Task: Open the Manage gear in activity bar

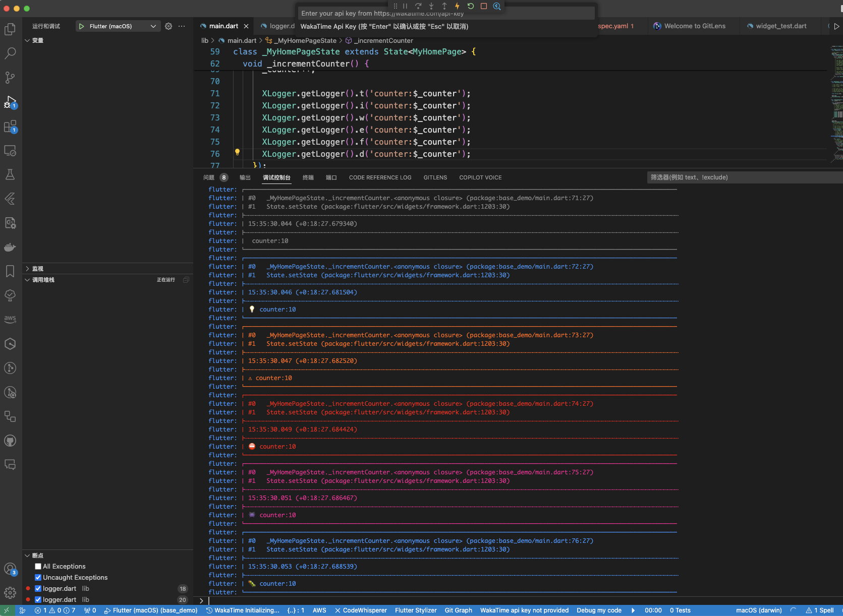Action: coord(10,593)
